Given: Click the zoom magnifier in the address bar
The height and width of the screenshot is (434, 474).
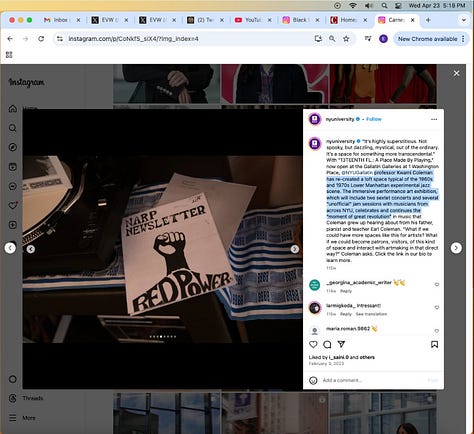Looking at the screenshot, I should (332, 39).
